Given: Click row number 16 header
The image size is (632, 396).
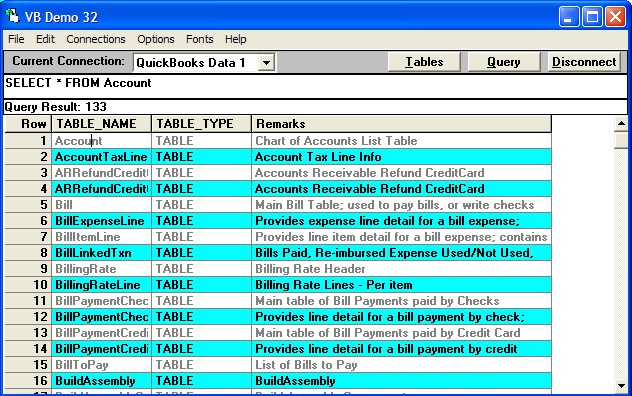Looking at the screenshot, I should point(28,381).
